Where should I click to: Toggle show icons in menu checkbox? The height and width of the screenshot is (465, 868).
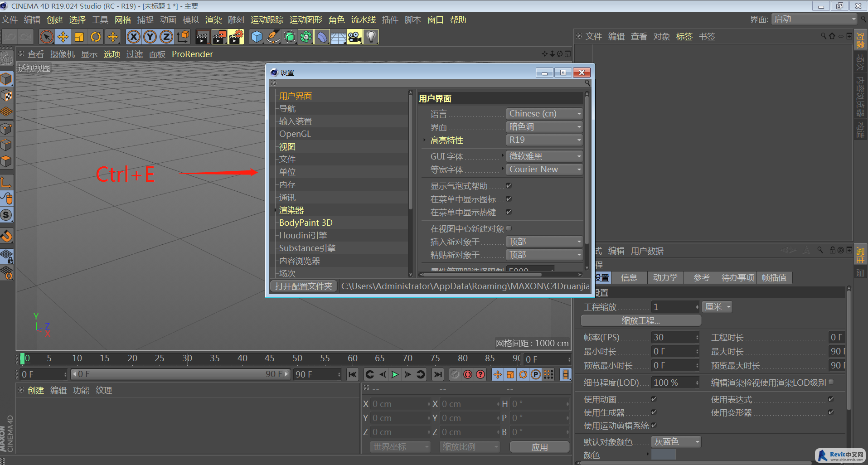pyautogui.click(x=509, y=199)
